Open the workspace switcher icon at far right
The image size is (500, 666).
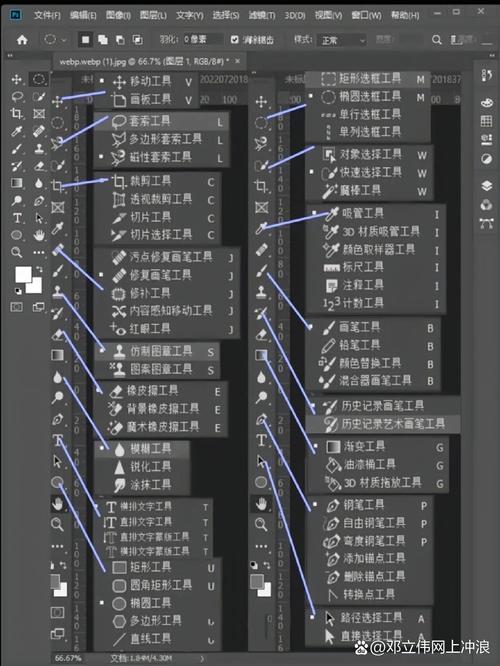[457, 40]
